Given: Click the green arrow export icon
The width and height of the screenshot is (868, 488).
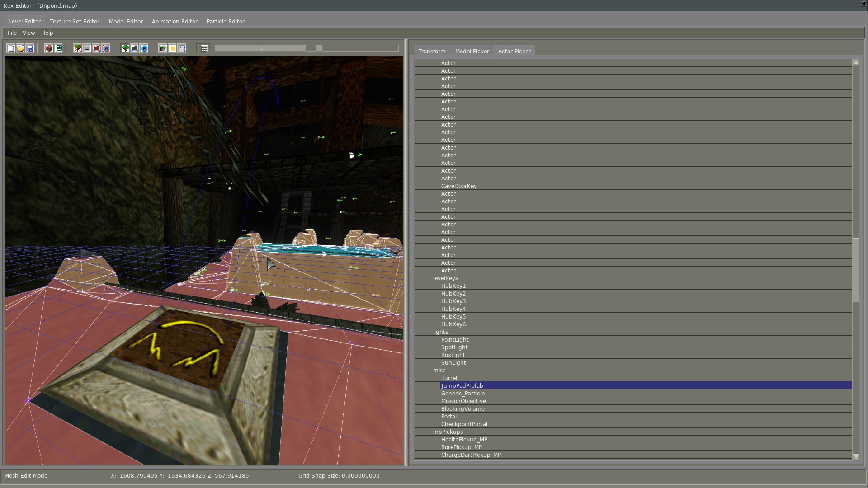Looking at the screenshot, I should pyautogui.click(x=163, y=48).
